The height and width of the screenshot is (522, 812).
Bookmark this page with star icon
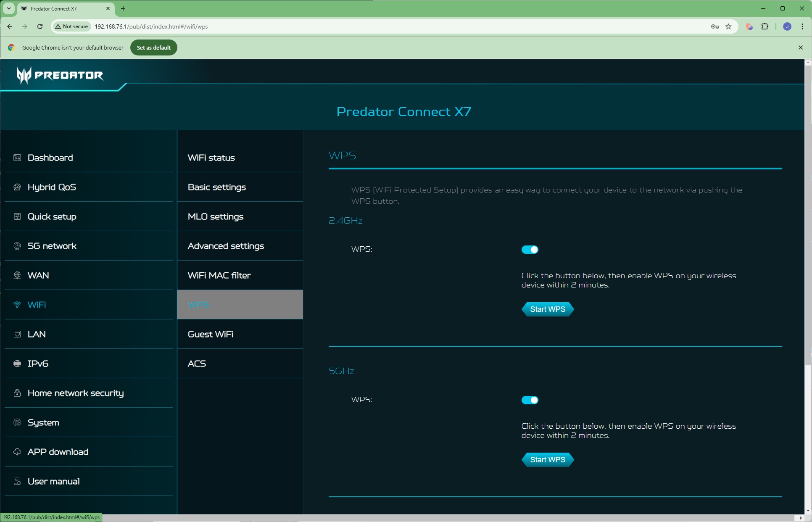[x=728, y=26]
